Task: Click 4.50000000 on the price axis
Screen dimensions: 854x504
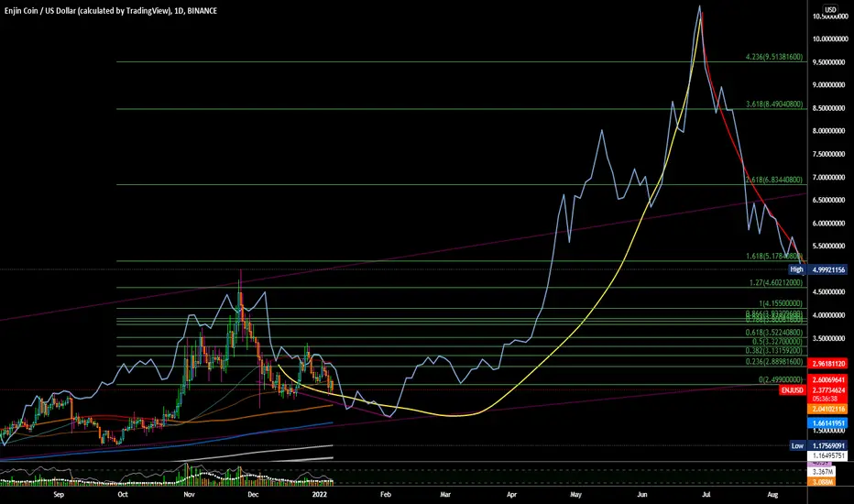Action: tap(829, 292)
